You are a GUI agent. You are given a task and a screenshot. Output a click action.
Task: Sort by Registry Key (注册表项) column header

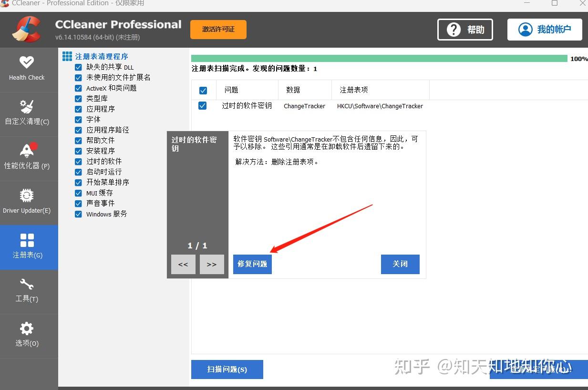click(x=381, y=90)
